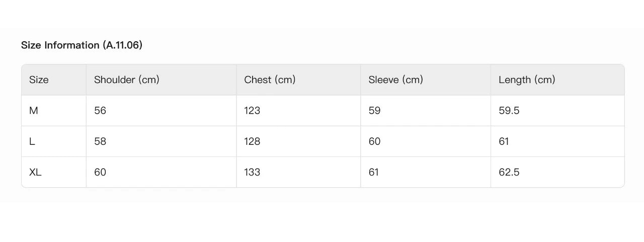Select shoulder value 56 for size M

(100, 111)
